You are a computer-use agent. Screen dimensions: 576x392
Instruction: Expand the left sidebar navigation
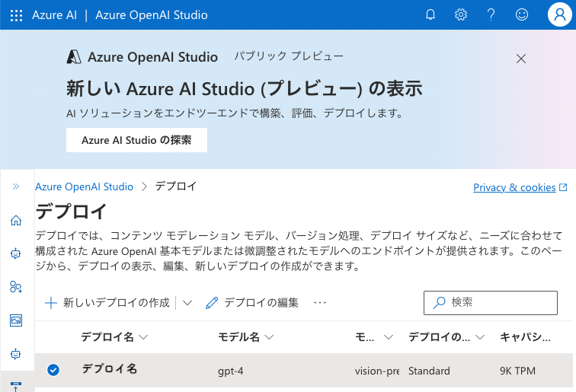click(x=16, y=186)
